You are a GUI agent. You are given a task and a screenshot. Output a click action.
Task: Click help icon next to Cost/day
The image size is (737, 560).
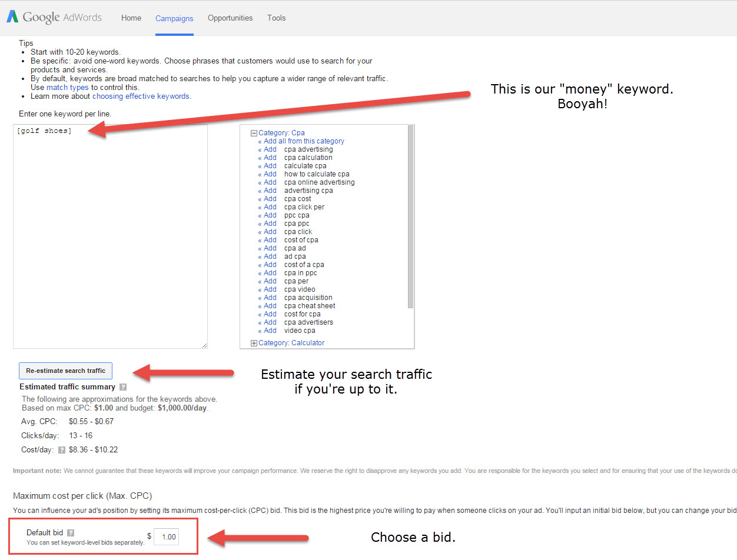(x=64, y=449)
